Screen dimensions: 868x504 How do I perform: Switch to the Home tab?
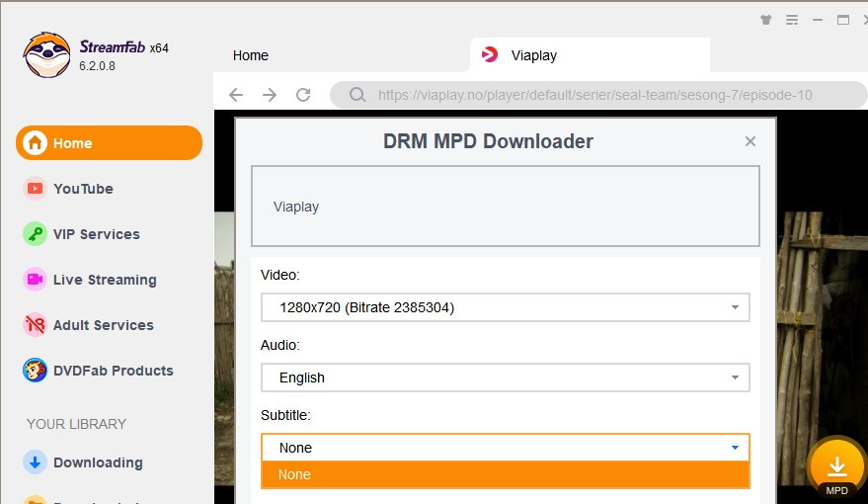coord(251,55)
